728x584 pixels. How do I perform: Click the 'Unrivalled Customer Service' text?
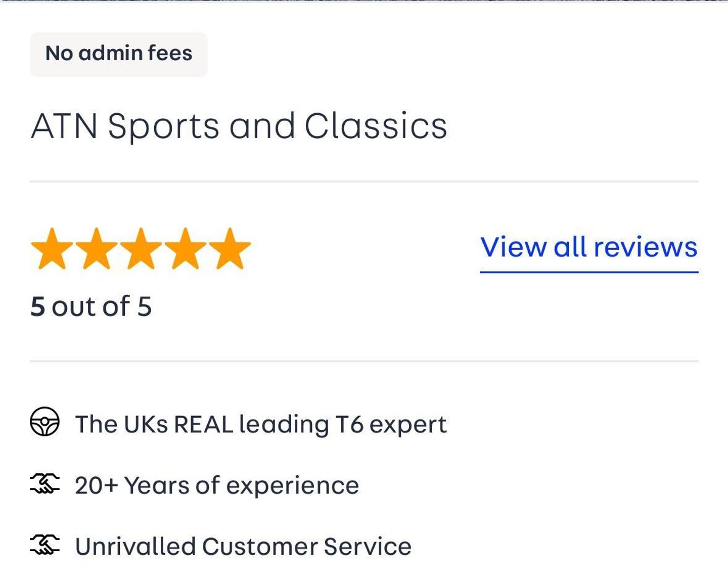click(243, 547)
